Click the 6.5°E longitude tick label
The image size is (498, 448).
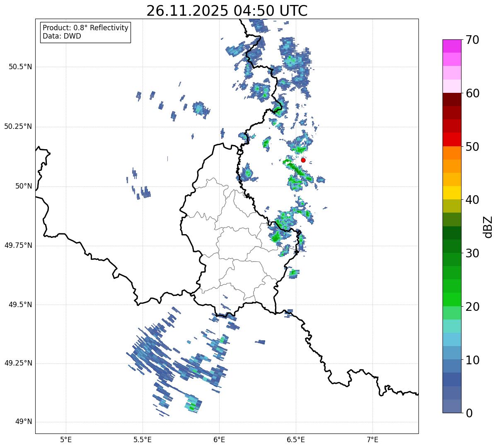point(296,439)
